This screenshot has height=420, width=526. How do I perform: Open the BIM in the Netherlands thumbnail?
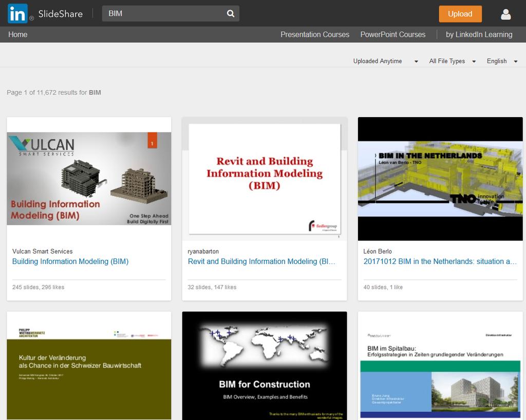click(440, 179)
